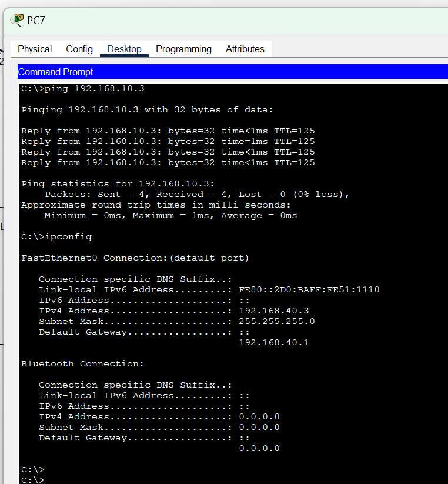The image size is (448, 484).
Task: Click the PC7 window title text
Action: (x=36, y=21)
